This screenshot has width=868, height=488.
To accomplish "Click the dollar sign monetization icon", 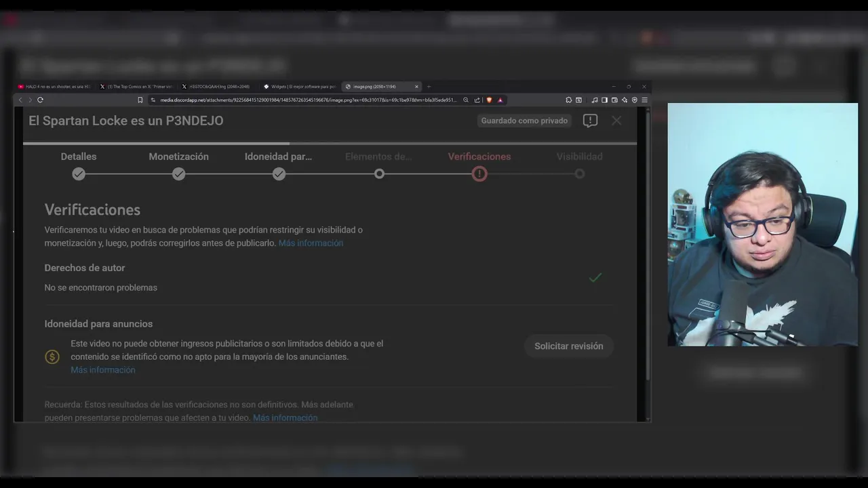I will click(x=52, y=357).
